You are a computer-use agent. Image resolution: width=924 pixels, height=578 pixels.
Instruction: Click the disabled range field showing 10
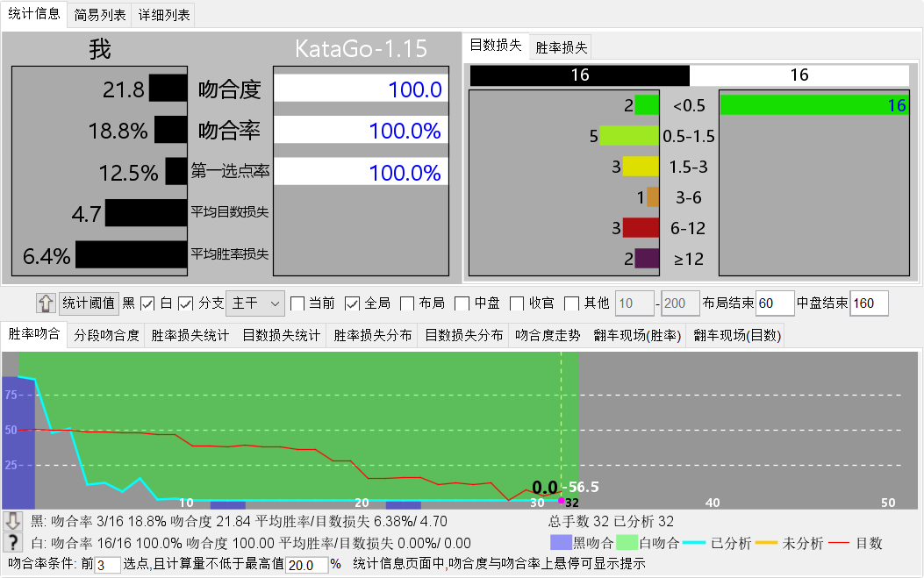pyautogui.click(x=634, y=303)
